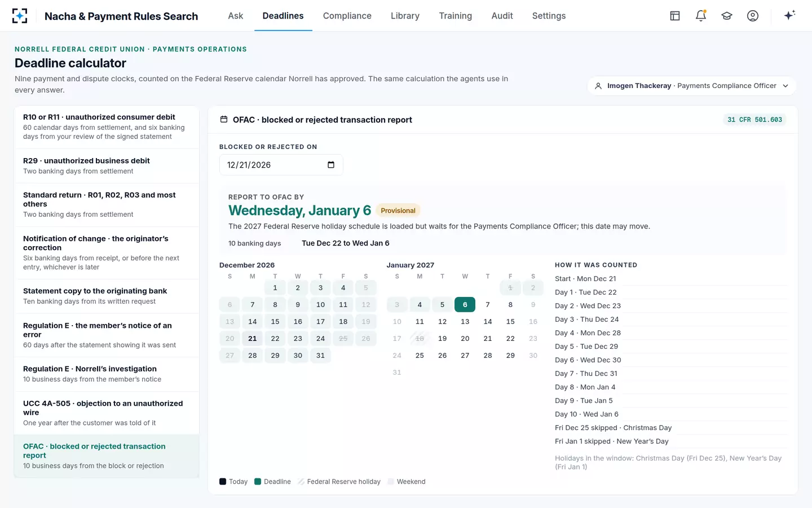The width and height of the screenshot is (812, 508).
Task: Open Notification of change clock
Action: (x=107, y=252)
